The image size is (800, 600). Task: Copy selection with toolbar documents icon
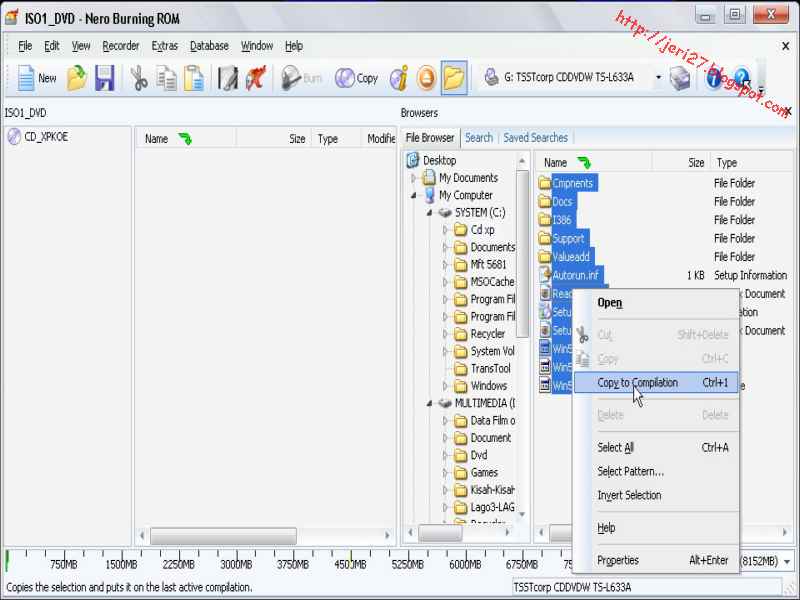tap(166, 78)
